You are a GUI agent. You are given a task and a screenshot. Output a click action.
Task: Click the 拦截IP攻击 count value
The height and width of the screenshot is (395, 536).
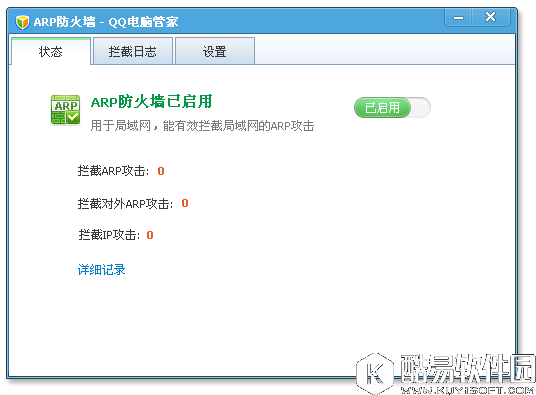tap(150, 235)
